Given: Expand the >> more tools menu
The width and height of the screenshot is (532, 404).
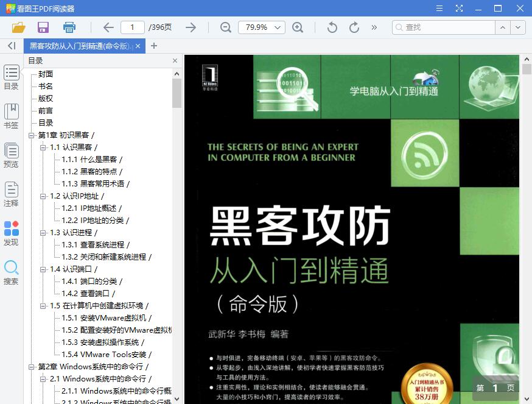Looking at the screenshot, I should tap(374, 27).
